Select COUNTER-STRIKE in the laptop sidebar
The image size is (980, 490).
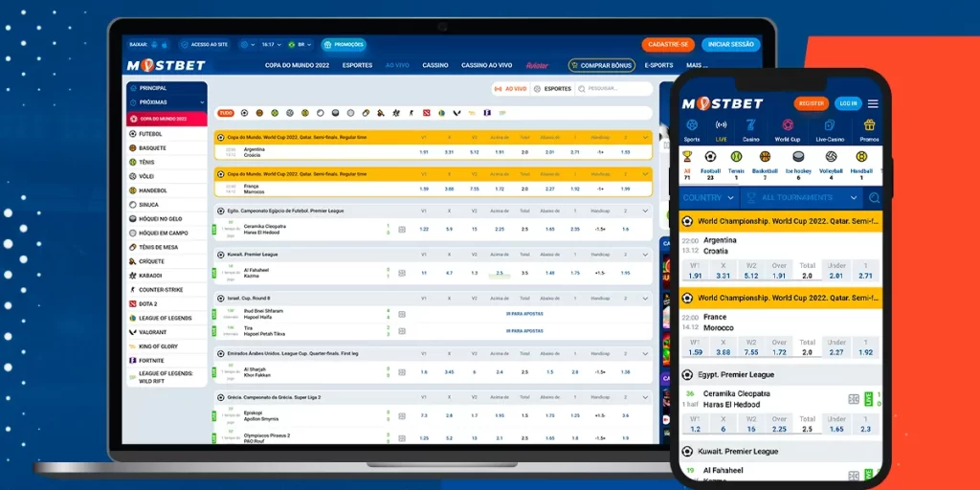[167, 289]
